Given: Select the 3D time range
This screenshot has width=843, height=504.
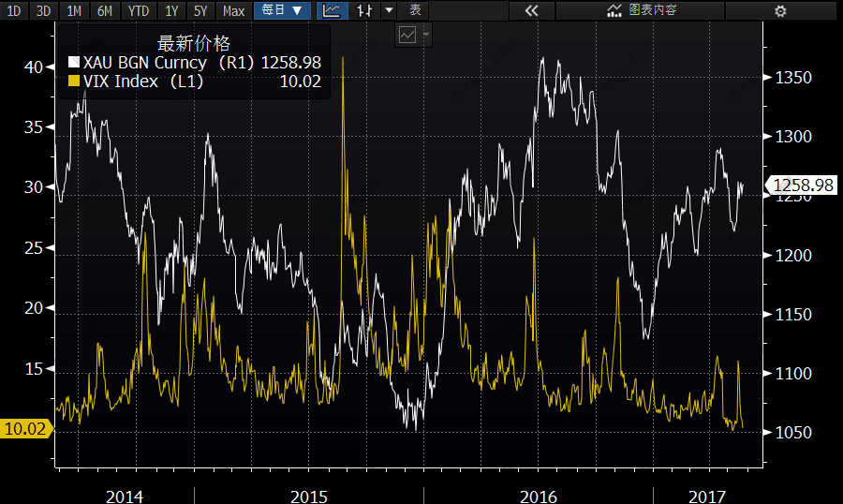Looking at the screenshot, I should click(43, 10).
